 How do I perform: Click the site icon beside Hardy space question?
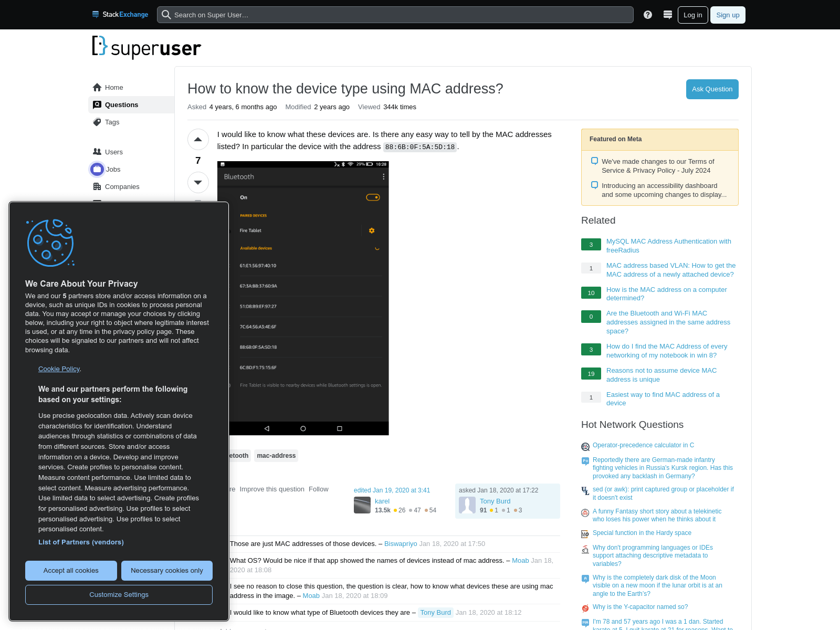585,534
